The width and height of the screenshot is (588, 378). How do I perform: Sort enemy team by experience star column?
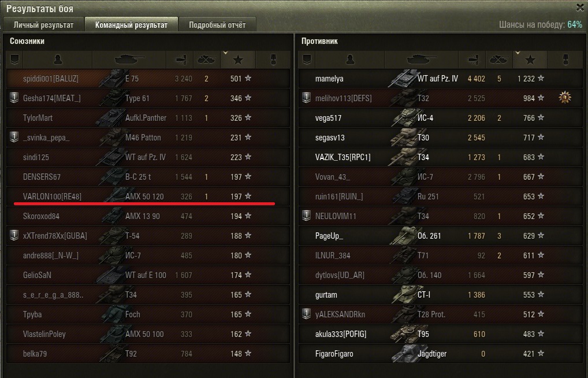pyautogui.click(x=530, y=60)
